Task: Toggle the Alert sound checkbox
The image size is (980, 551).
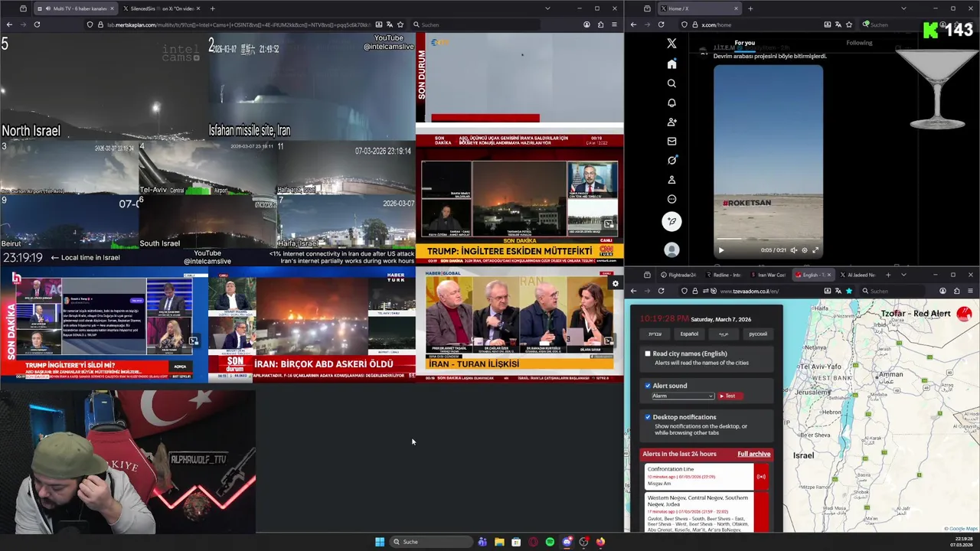Action: pos(648,386)
